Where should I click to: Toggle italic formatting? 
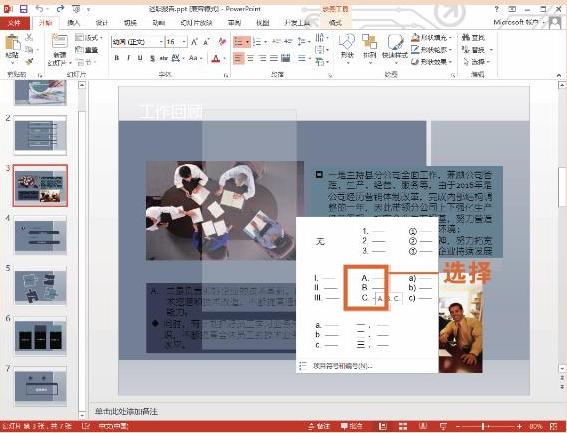(128, 58)
